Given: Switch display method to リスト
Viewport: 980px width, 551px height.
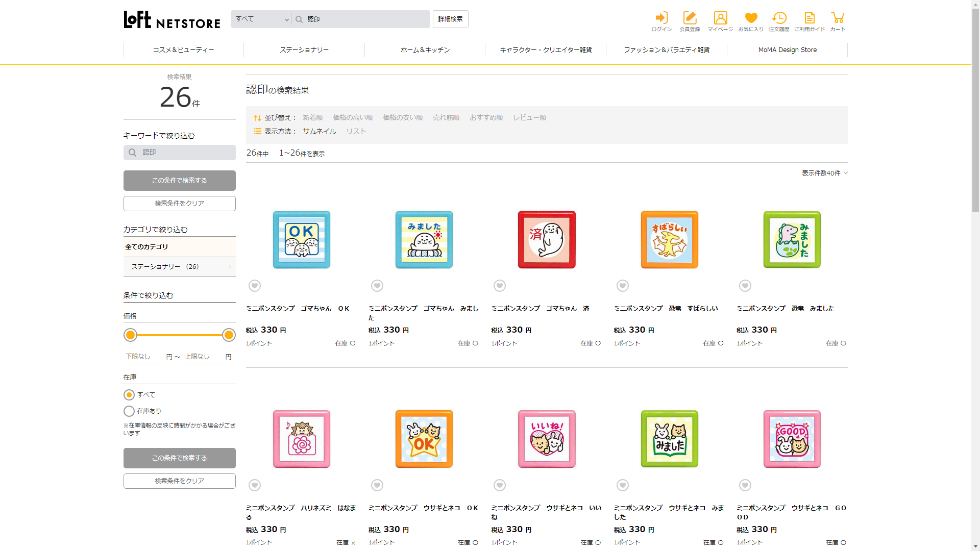Looking at the screenshot, I should pos(356,132).
